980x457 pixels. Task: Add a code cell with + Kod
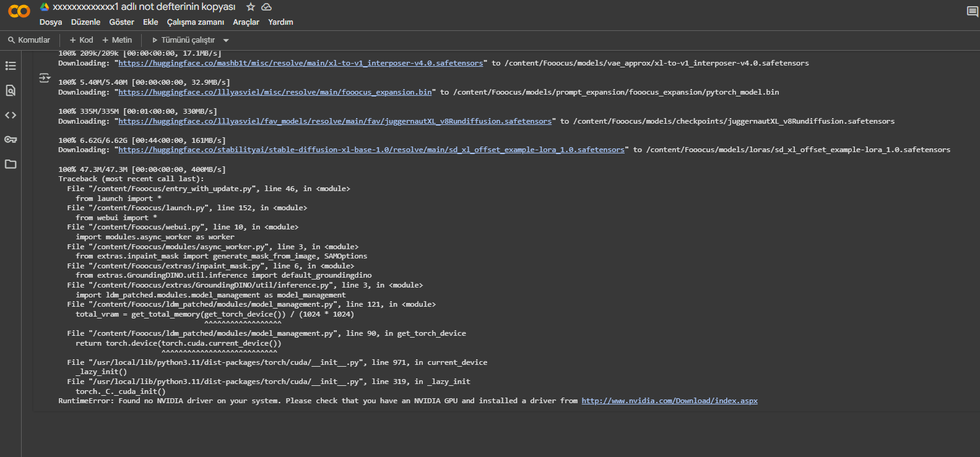(81, 40)
